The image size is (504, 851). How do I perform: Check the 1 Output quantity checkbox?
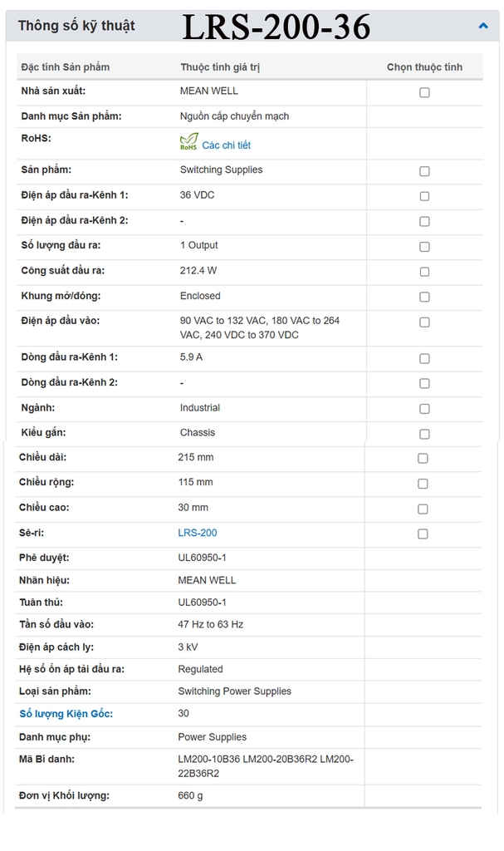[x=424, y=247]
